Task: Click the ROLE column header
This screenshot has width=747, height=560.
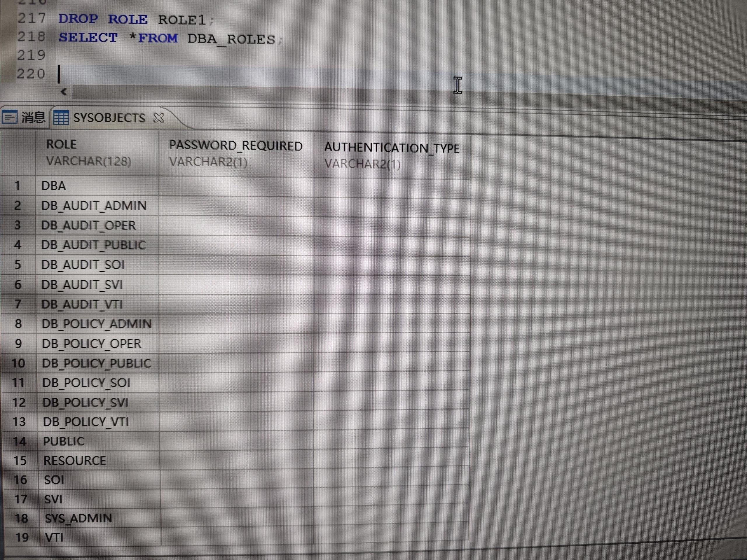Action: [x=97, y=153]
